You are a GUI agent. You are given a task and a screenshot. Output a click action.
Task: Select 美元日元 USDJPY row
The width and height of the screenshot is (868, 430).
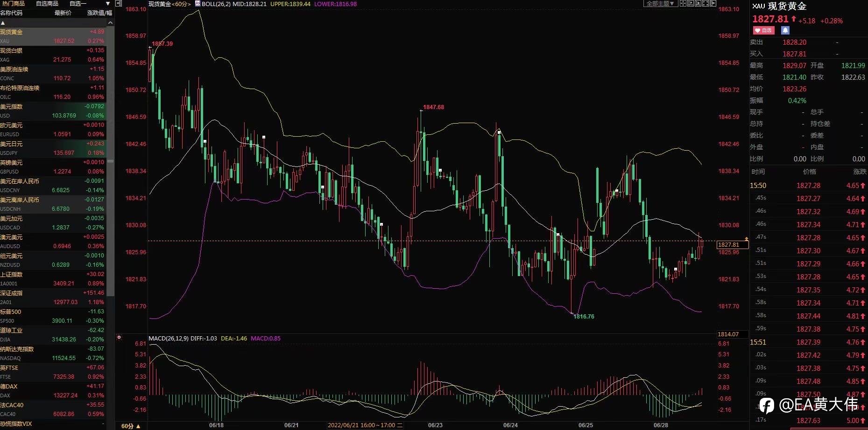pos(53,148)
